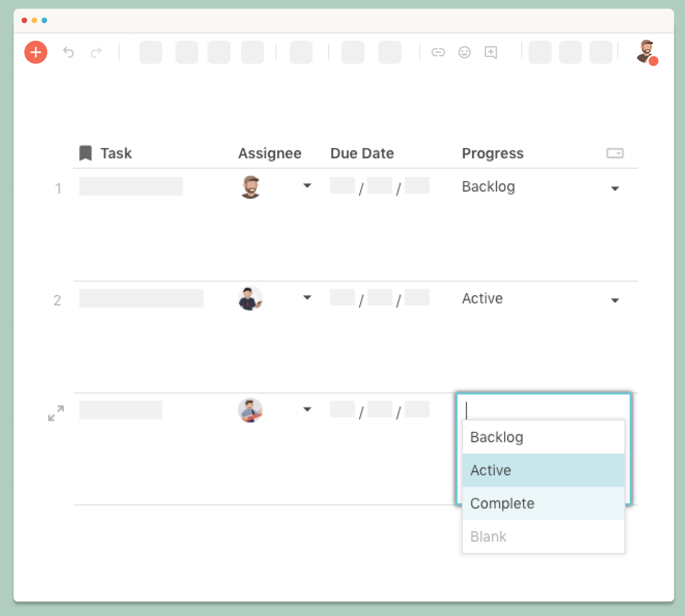Open the user profile avatar
This screenshot has height=616, width=685.
(646, 52)
